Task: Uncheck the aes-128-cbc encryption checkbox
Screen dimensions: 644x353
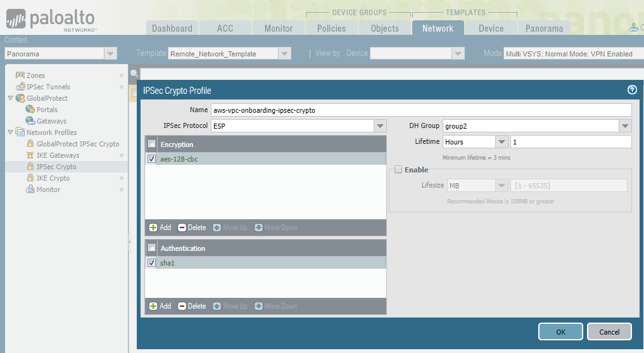Action: coord(151,159)
